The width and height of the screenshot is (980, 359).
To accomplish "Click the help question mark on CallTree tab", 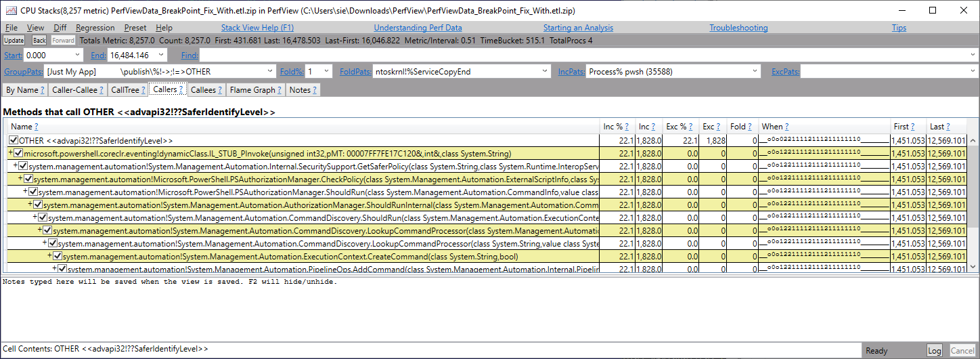I will click(x=142, y=90).
